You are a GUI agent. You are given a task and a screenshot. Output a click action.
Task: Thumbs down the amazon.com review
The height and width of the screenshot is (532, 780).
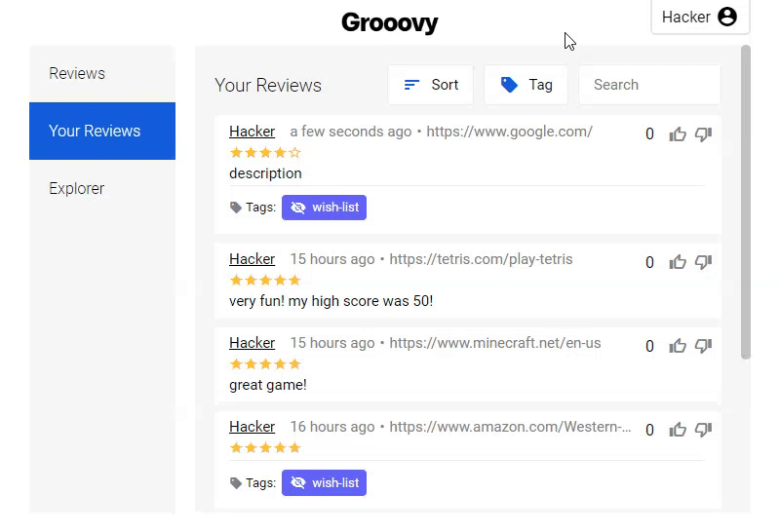(703, 430)
